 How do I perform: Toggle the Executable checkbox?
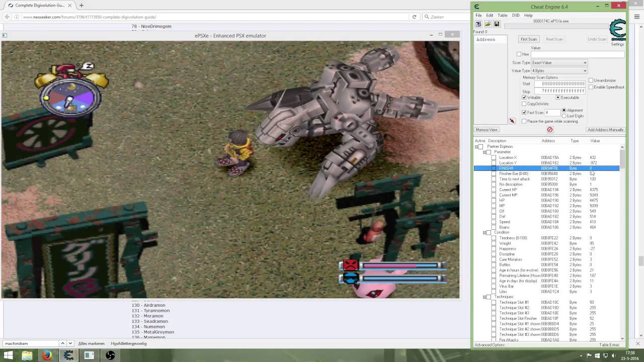point(557,98)
